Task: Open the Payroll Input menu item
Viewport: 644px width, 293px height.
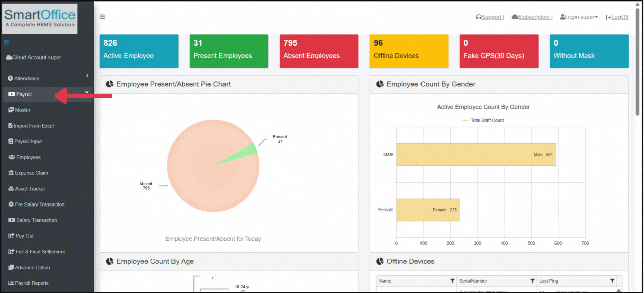Action: 28,141
